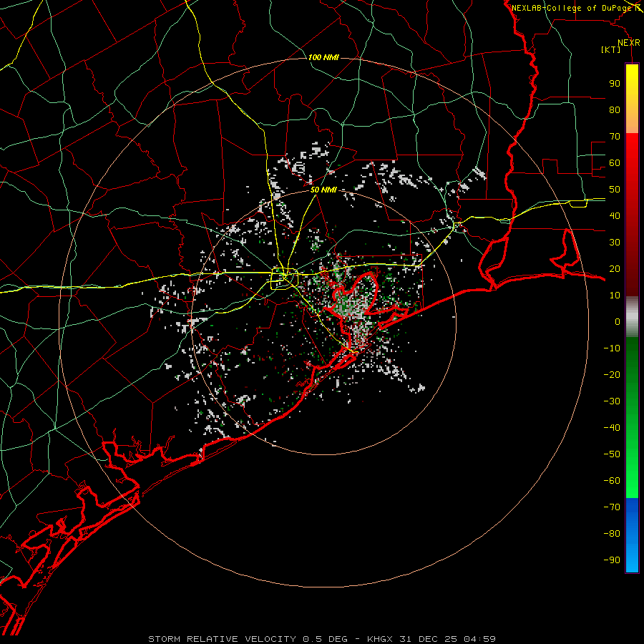Click the 100 NMI range ring label
The image size is (644, 644).
(x=323, y=57)
